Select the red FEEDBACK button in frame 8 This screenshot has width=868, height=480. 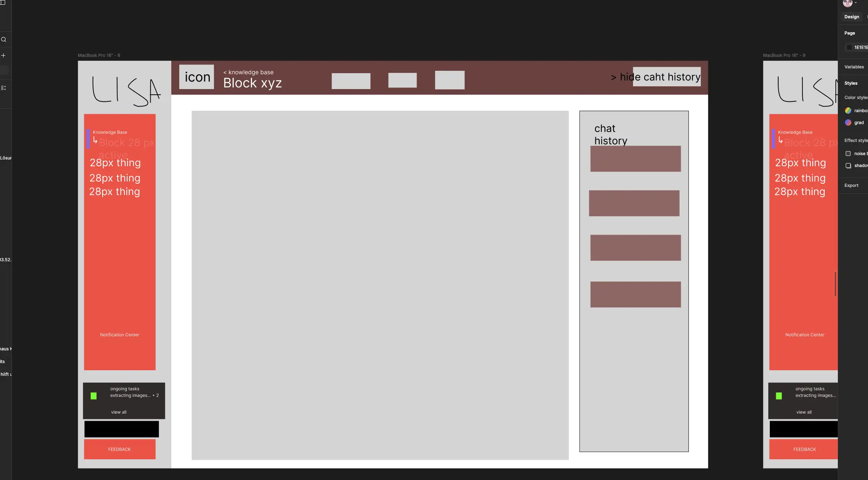120,449
